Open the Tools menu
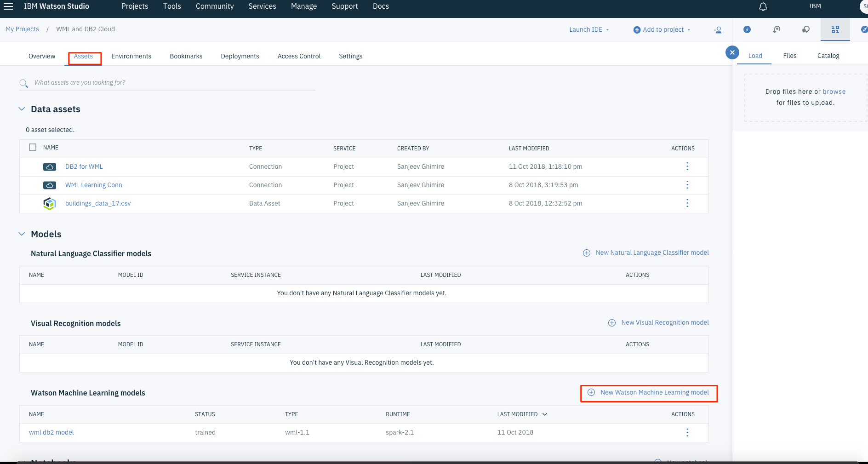Image resolution: width=868 pixels, height=464 pixels. [172, 6]
